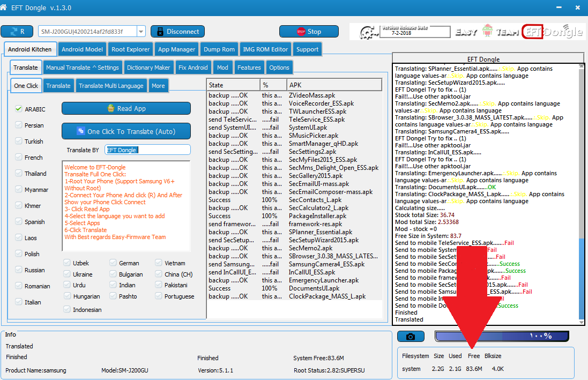
Task: Click the APK column header
Action: point(334,85)
